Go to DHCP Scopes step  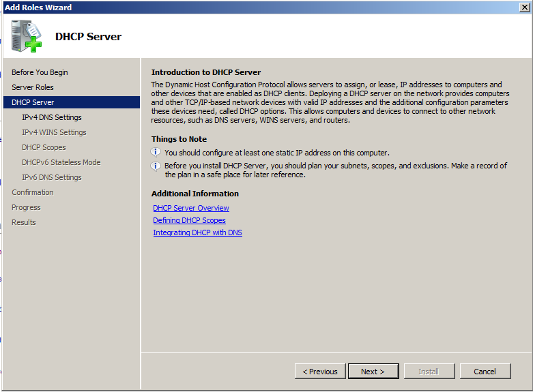[44, 147]
